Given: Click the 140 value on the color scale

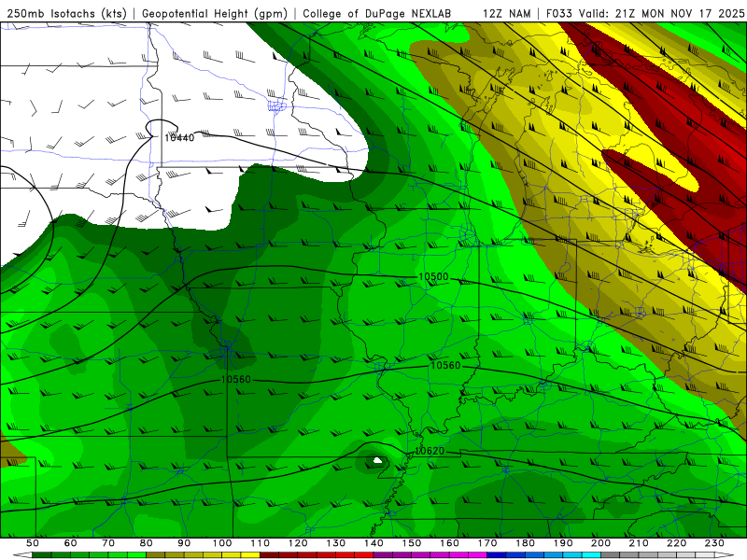Looking at the screenshot, I should pos(373,543).
